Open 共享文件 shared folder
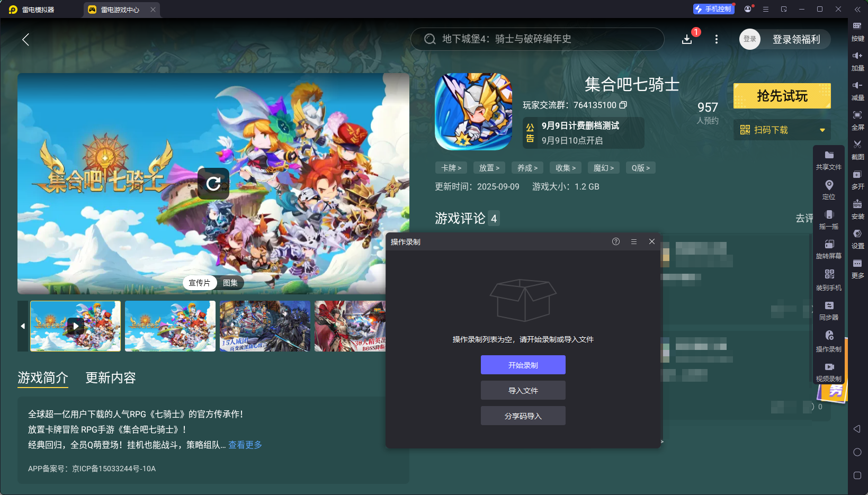 pos(829,160)
